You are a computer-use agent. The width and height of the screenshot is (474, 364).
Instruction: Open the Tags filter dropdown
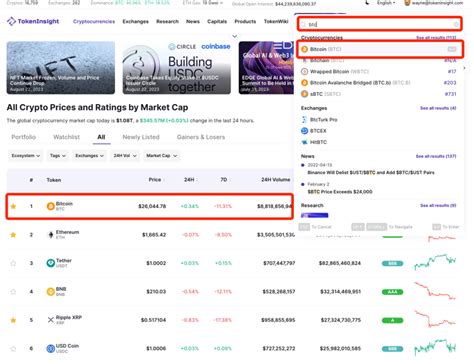58,156
